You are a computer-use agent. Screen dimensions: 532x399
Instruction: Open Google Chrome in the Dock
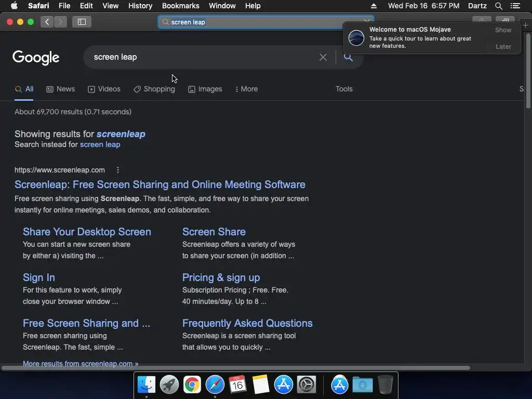[192, 385]
